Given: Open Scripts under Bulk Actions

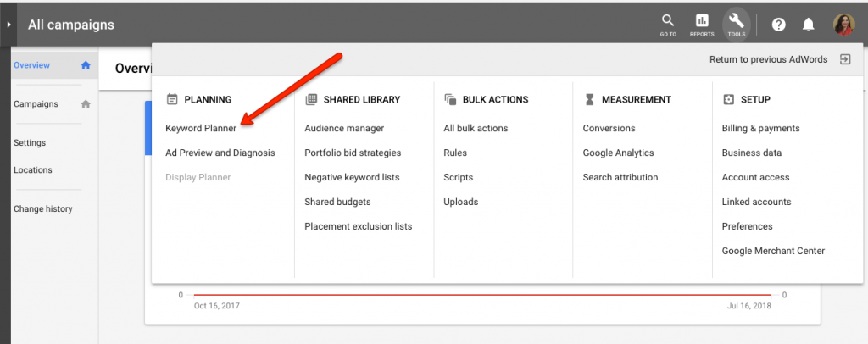Looking at the screenshot, I should point(459,178).
